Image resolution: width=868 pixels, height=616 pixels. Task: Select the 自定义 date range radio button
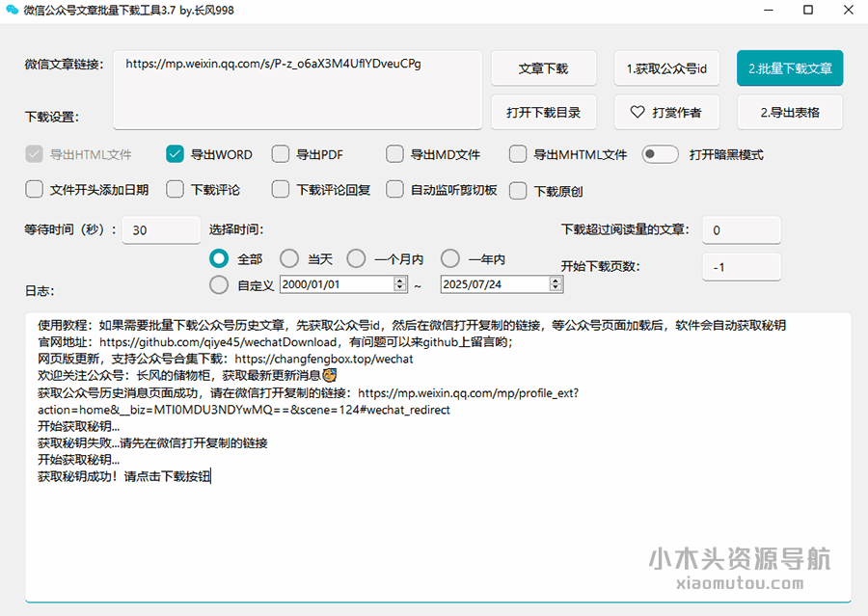click(219, 284)
